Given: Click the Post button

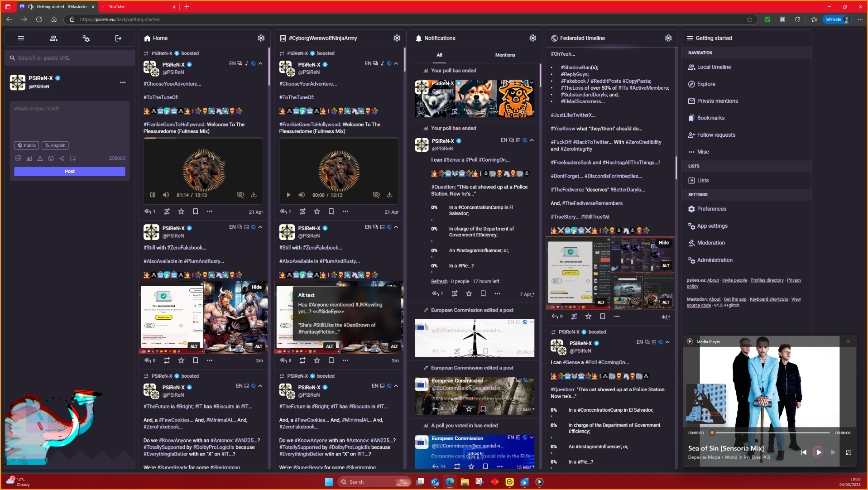Looking at the screenshot, I should click(x=70, y=172).
